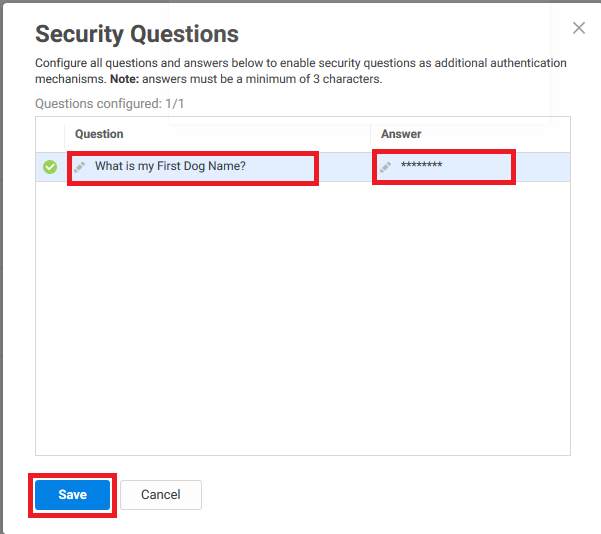Click the bold "Note:" text
The height and width of the screenshot is (534, 601).
coord(125,79)
